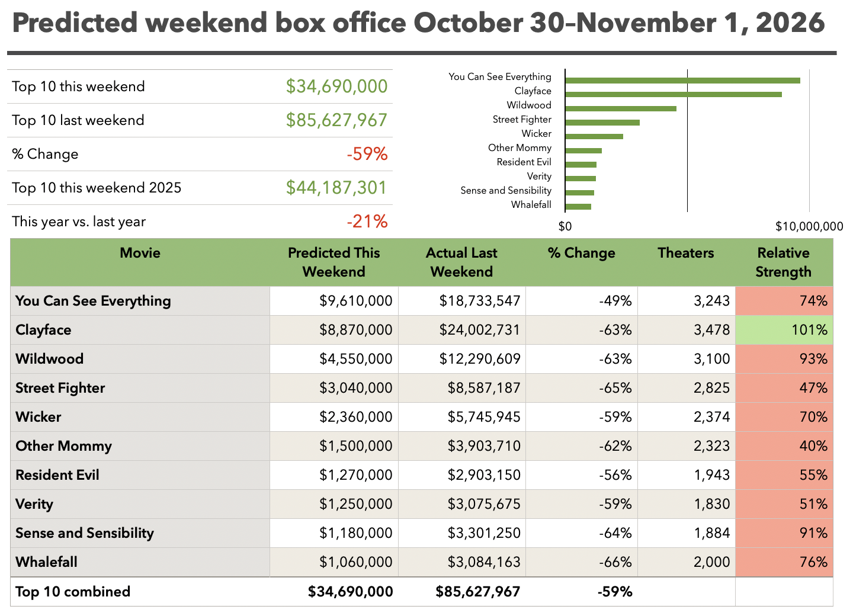
Task: Select the 'Verity' label in the chart
Action: 539,176
